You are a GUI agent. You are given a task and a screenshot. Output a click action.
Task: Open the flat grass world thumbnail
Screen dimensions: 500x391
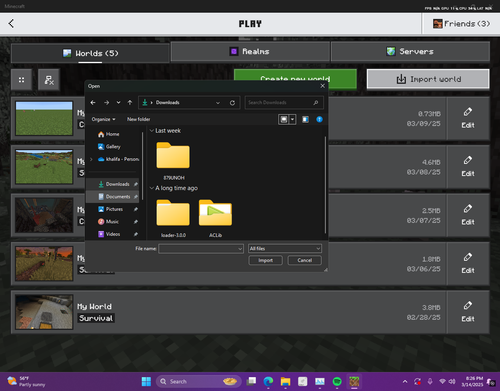coord(44,118)
